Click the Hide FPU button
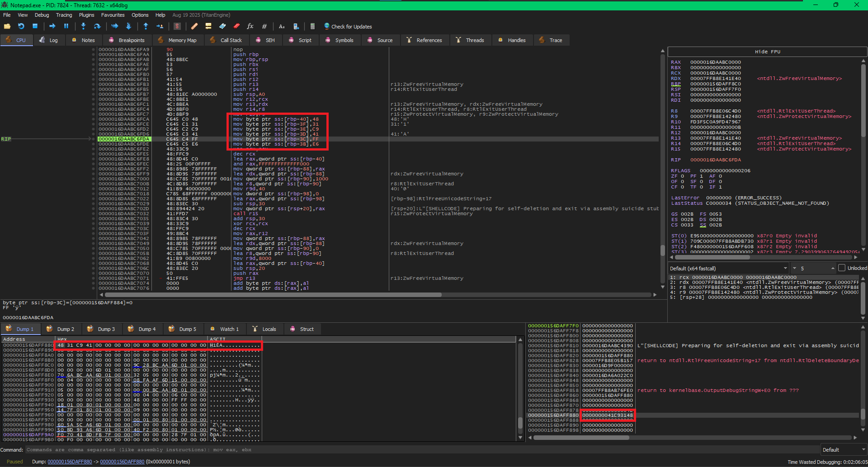Viewport: 868px width, 467px height. (767, 52)
